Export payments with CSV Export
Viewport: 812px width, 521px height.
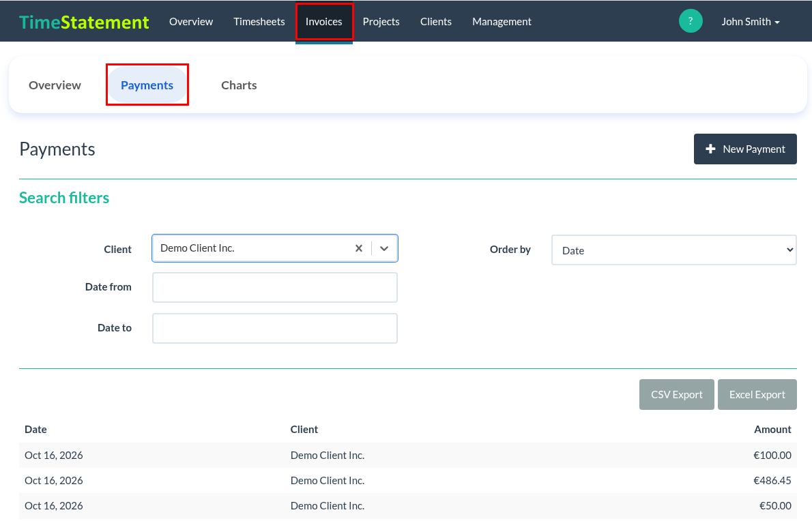click(x=676, y=394)
